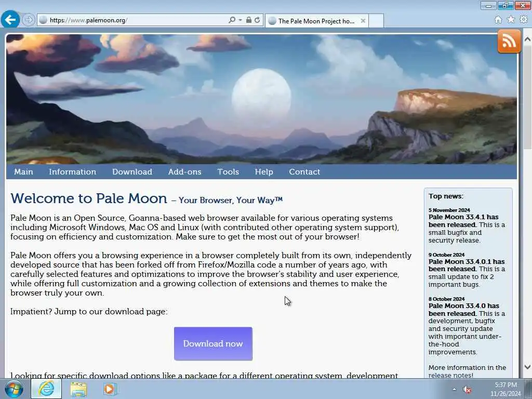This screenshot has width=532, height=399.
Task: Click Internet Explorer taskbar icon
Action: [46, 389]
